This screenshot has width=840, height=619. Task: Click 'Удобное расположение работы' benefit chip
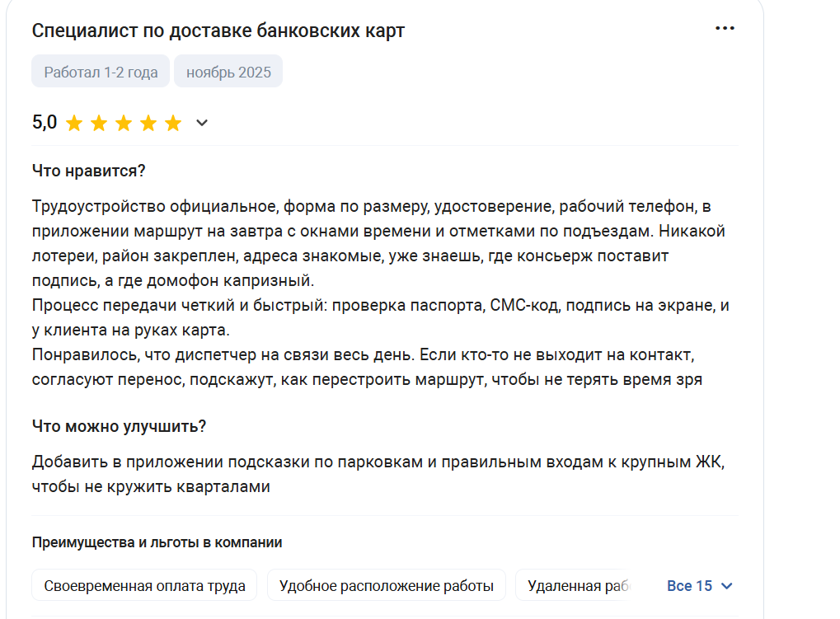pyautogui.click(x=386, y=586)
